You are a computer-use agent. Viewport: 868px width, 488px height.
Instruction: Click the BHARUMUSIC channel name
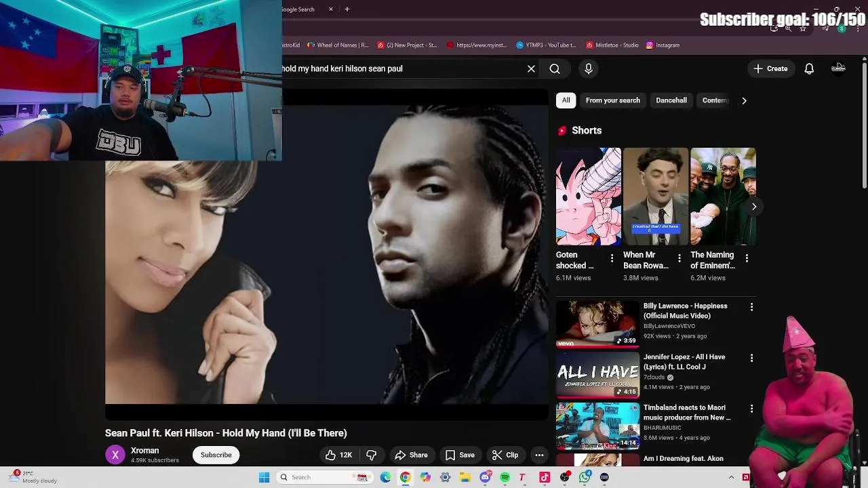(663, 428)
